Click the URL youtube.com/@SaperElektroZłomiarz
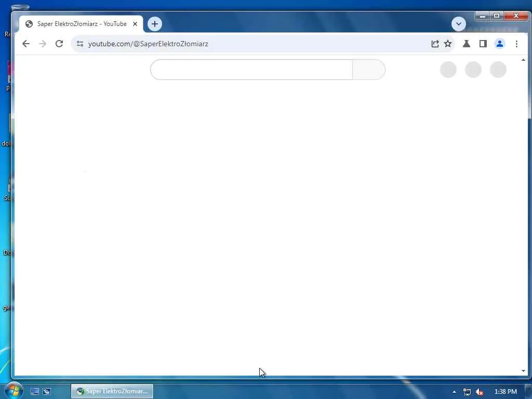 coord(148,44)
